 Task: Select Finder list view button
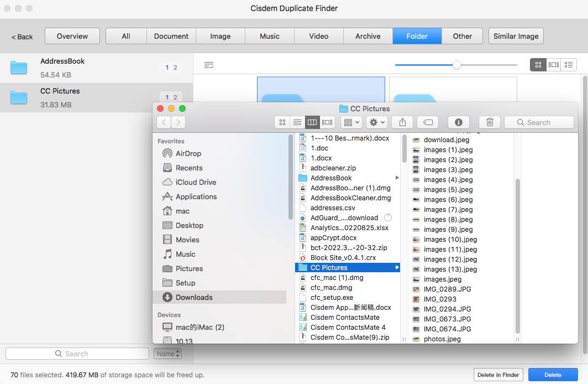(297, 122)
